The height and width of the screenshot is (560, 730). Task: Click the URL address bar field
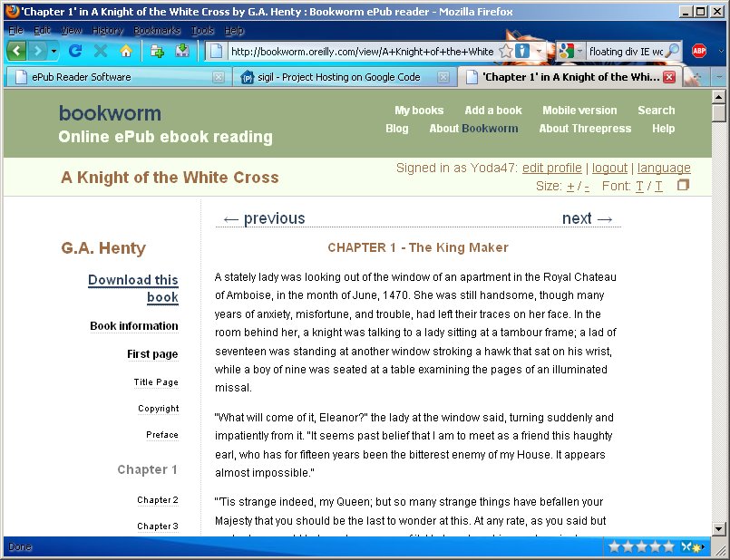[x=358, y=51]
